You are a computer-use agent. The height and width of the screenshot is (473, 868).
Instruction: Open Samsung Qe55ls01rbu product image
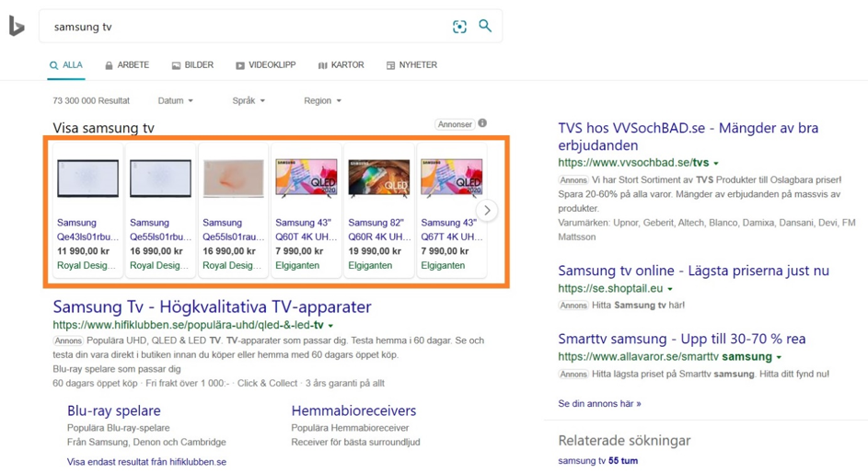pos(160,179)
